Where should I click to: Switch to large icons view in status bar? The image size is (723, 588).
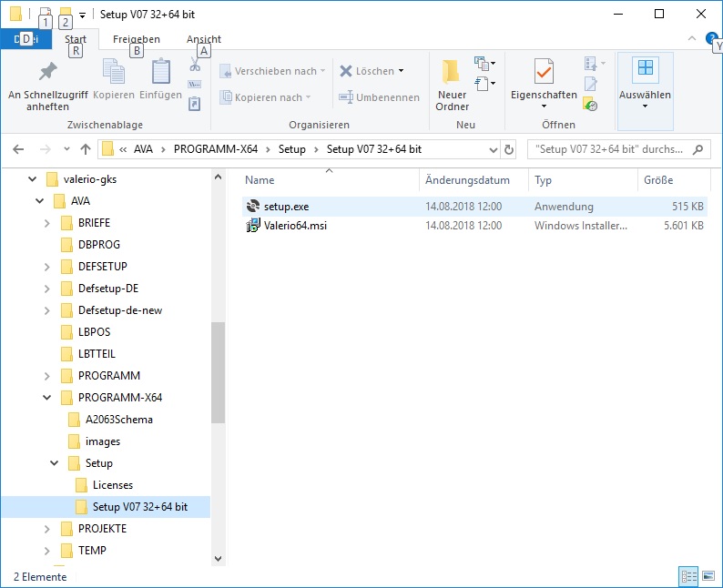pos(709,576)
